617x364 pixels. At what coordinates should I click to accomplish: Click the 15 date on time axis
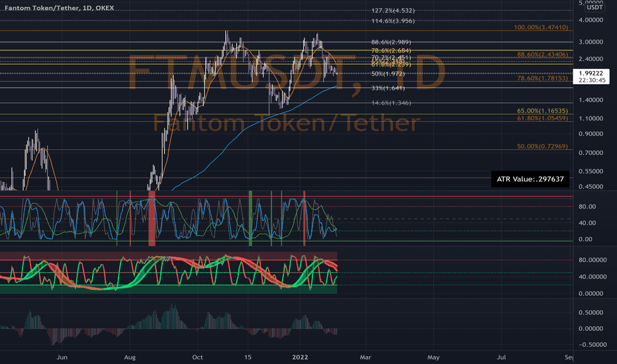(x=248, y=357)
